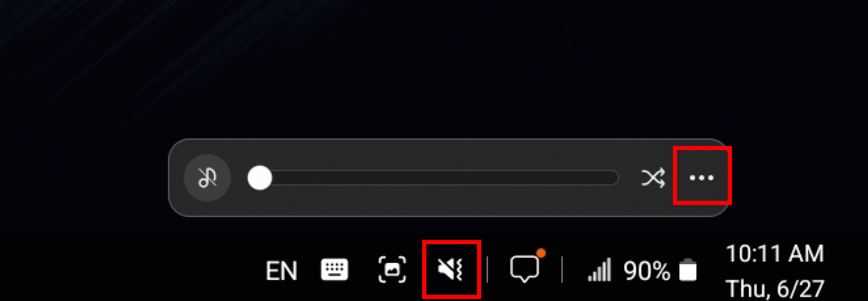
Task: Unmute media using the crossed music note button
Action: click(x=207, y=178)
